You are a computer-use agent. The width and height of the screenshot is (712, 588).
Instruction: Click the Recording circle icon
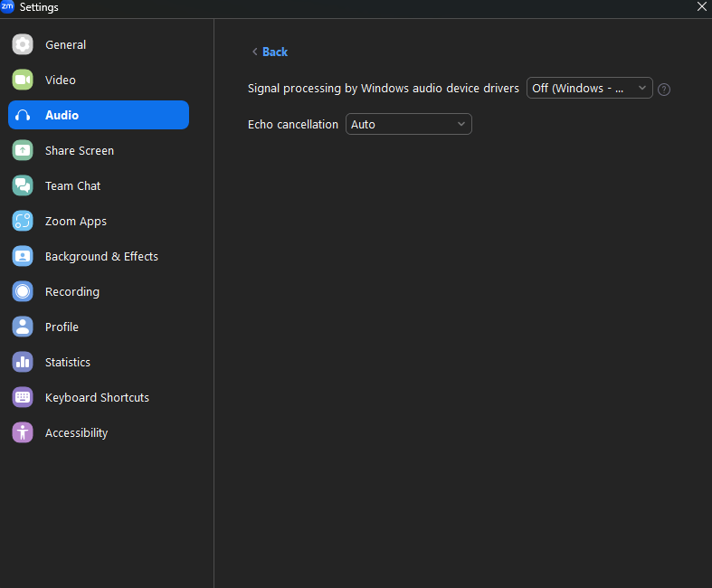click(x=23, y=291)
